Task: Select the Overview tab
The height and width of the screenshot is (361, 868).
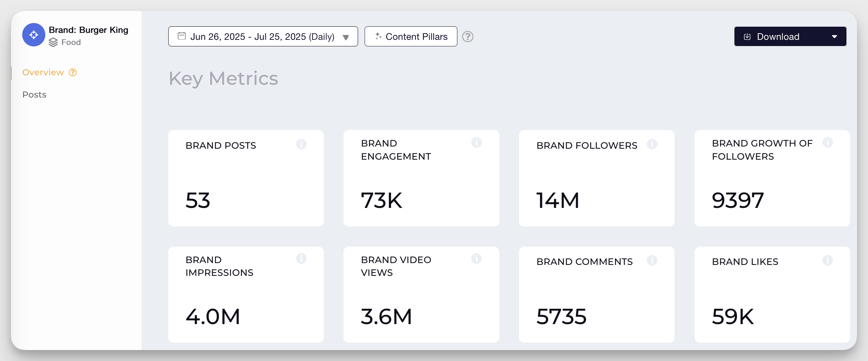Action: click(x=43, y=72)
